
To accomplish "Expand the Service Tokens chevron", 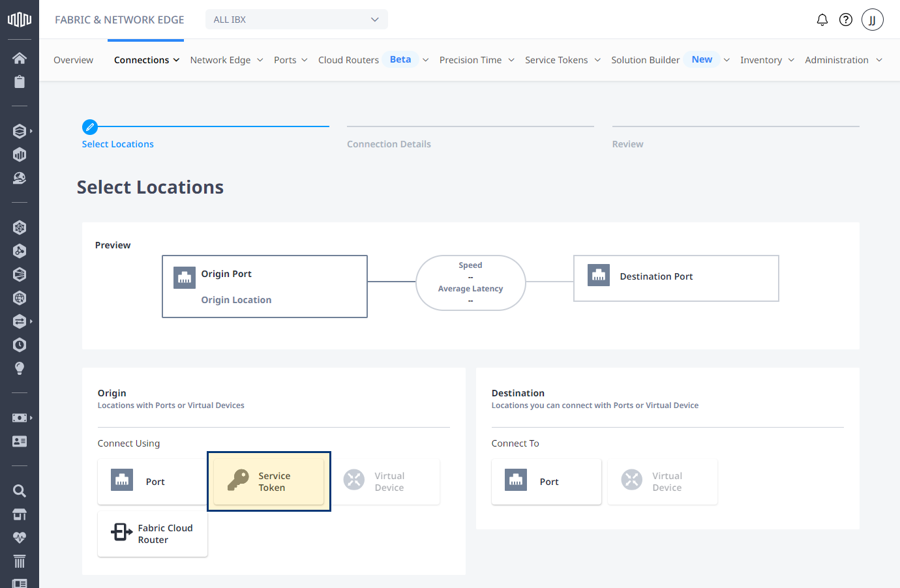I will [x=597, y=60].
